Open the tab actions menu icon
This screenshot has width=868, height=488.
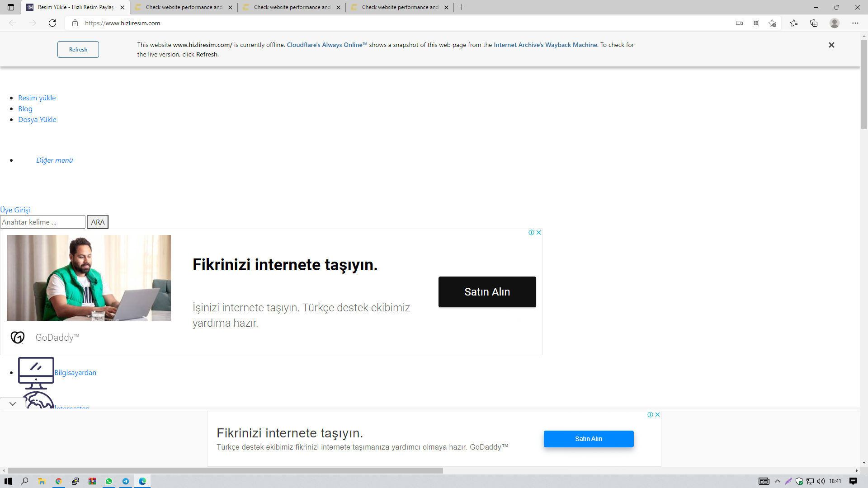[11, 7]
